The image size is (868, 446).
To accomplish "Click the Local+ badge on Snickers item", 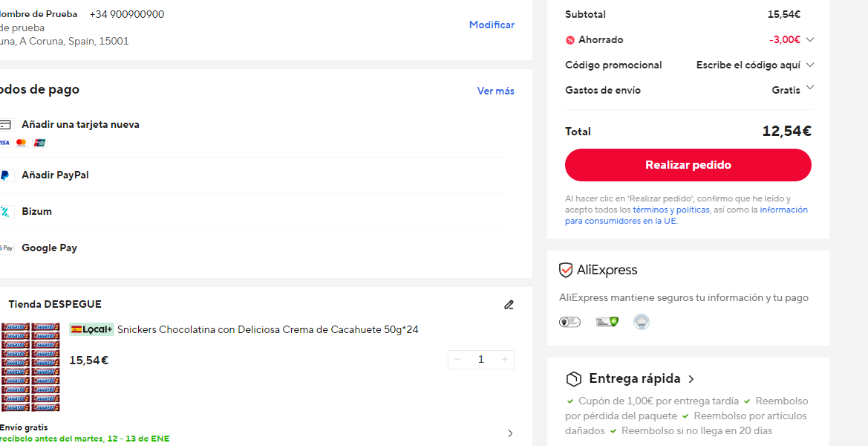I will [91, 329].
